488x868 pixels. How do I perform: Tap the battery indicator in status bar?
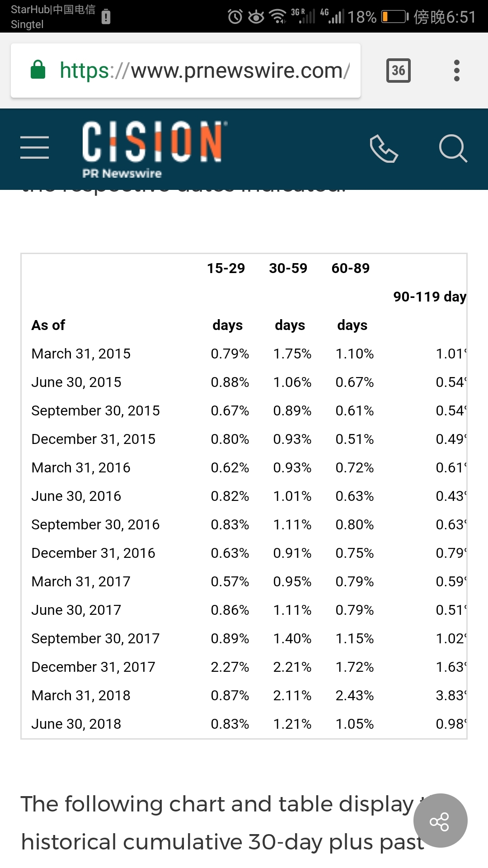coord(395,17)
